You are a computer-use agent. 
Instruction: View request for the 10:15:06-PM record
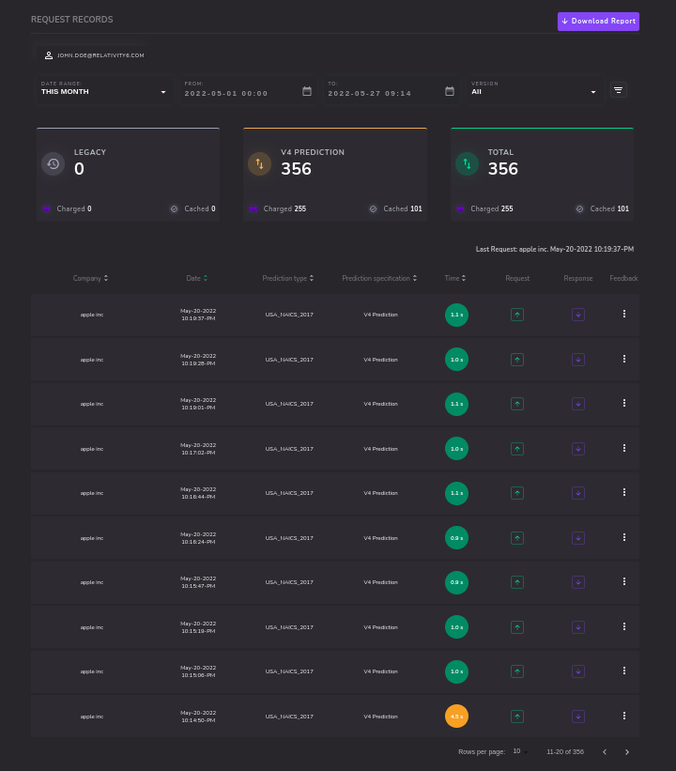point(517,672)
